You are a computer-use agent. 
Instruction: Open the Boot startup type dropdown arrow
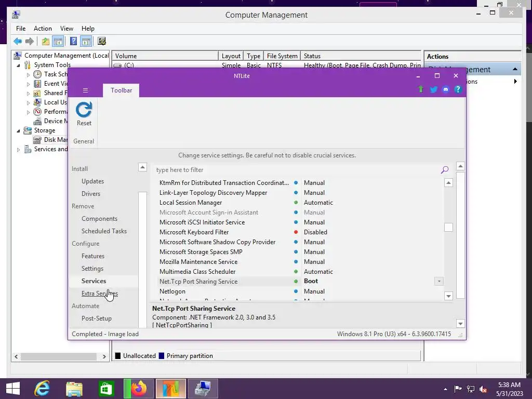[438, 281]
